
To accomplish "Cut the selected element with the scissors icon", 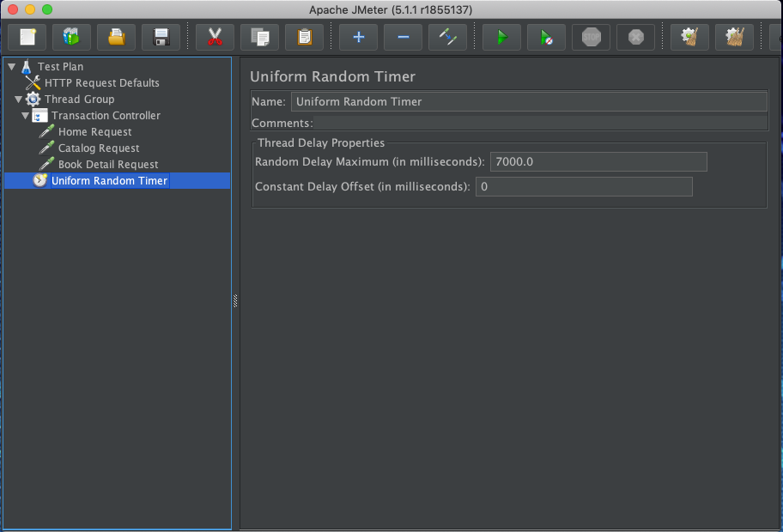I will point(215,37).
